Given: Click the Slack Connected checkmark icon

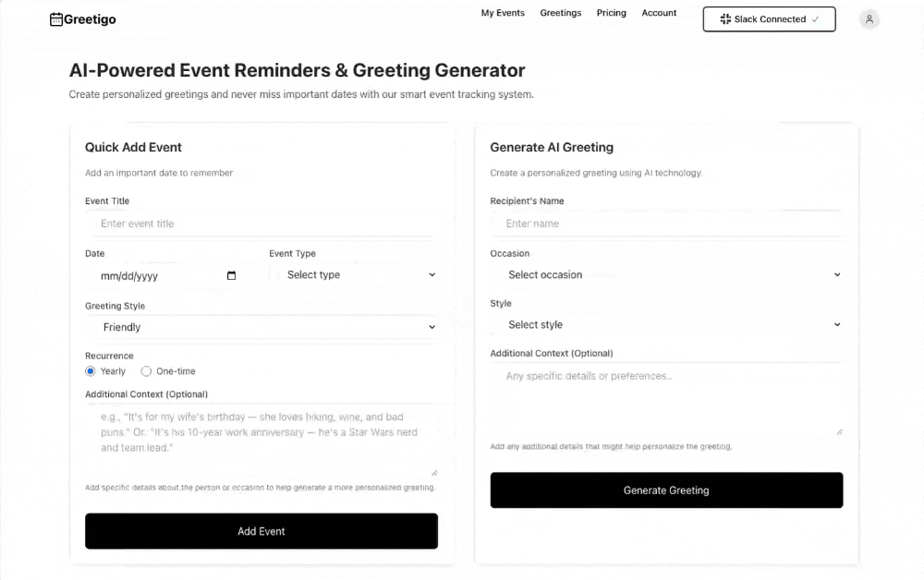Looking at the screenshot, I should click(815, 19).
